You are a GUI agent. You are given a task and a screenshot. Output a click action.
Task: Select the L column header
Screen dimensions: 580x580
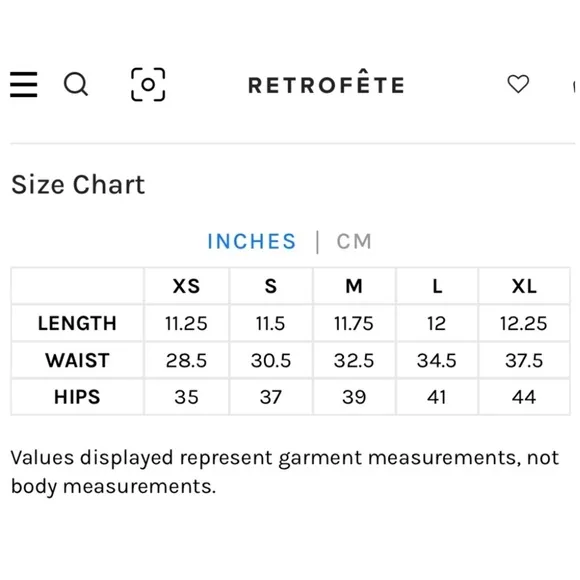(x=437, y=286)
